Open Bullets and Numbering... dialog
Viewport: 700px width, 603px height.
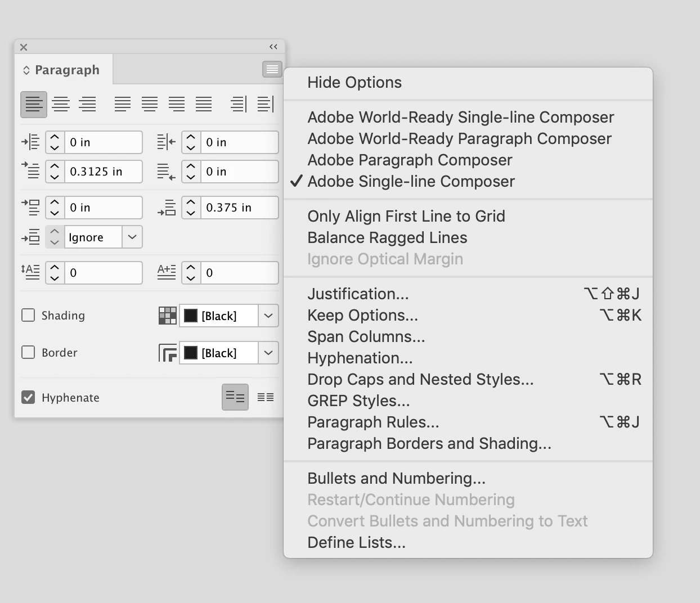pyautogui.click(x=468, y=478)
